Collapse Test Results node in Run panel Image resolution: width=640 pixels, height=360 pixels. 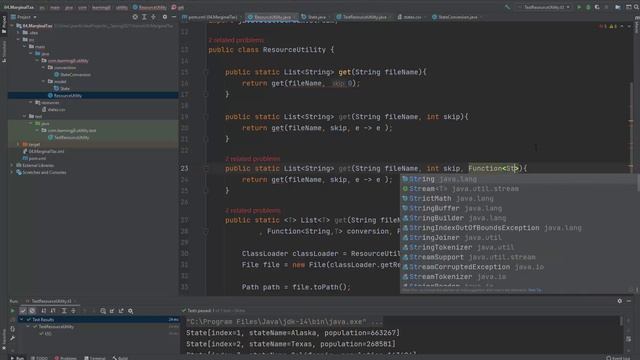click(22, 320)
